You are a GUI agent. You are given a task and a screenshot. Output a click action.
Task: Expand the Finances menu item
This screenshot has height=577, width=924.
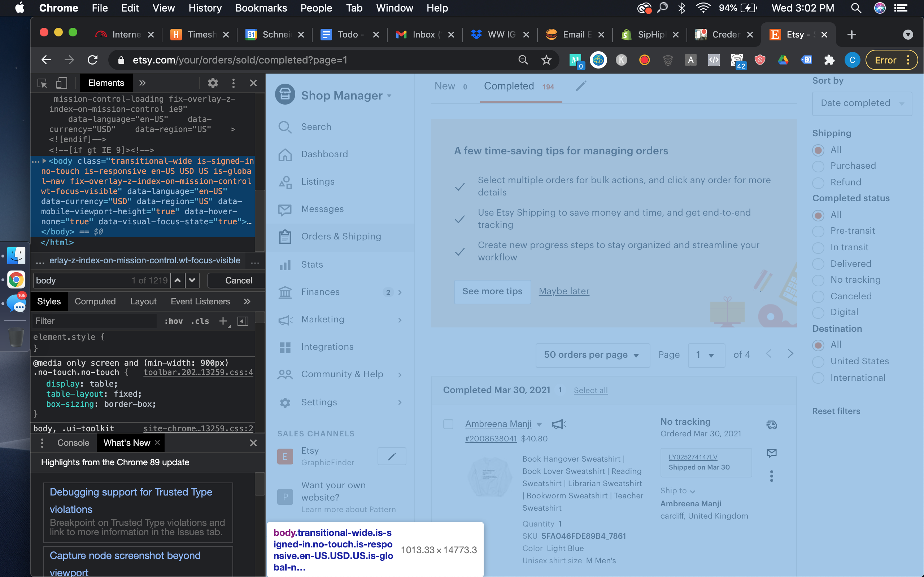point(400,292)
